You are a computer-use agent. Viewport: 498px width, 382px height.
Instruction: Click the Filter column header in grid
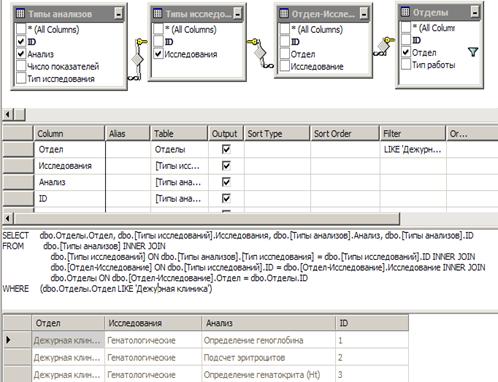tap(412, 134)
